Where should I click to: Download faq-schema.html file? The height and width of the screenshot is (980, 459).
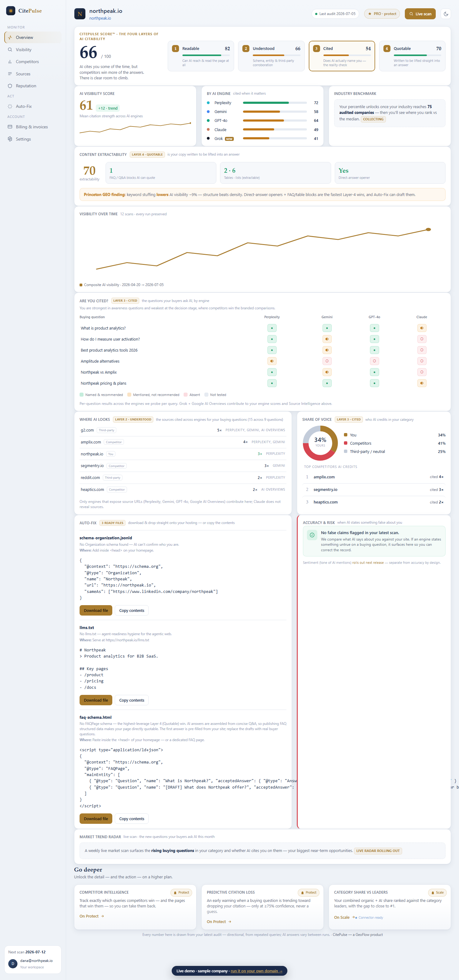point(96,819)
